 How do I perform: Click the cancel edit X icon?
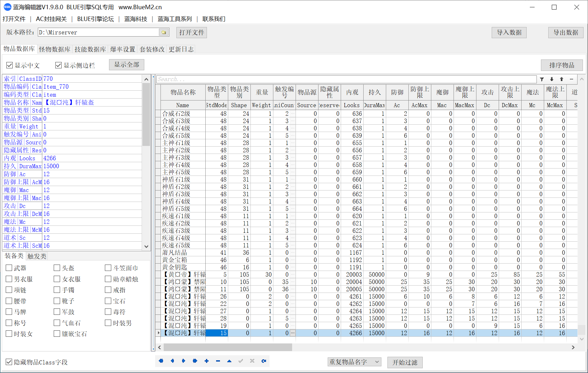[252, 361]
